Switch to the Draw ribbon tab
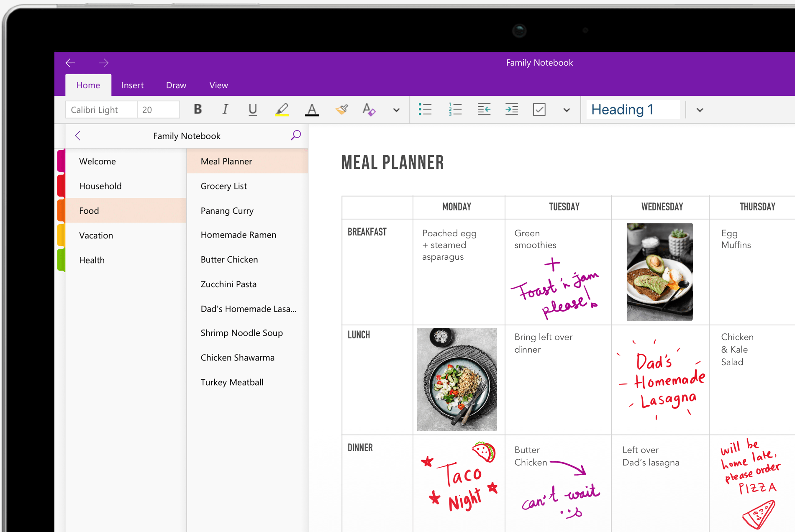 tap(176, 85)
